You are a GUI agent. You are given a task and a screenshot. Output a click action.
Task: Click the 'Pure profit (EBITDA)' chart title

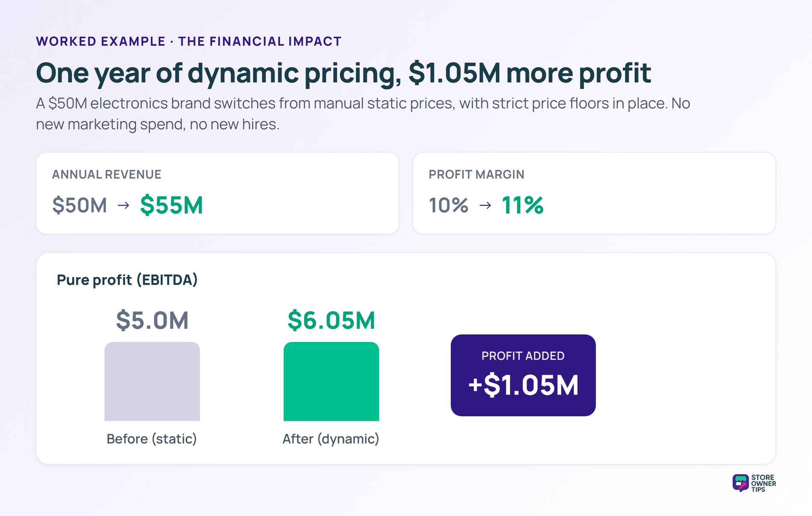127,280
